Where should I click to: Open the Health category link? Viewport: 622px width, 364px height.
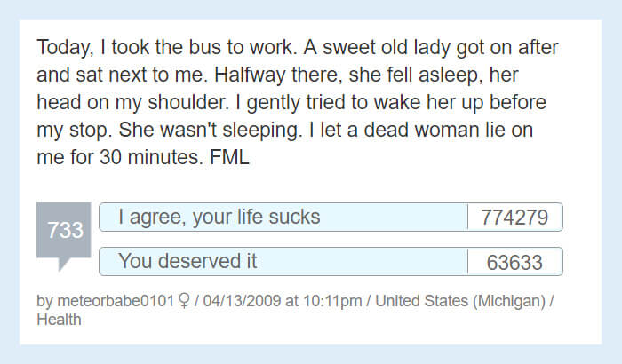(59, 320)
